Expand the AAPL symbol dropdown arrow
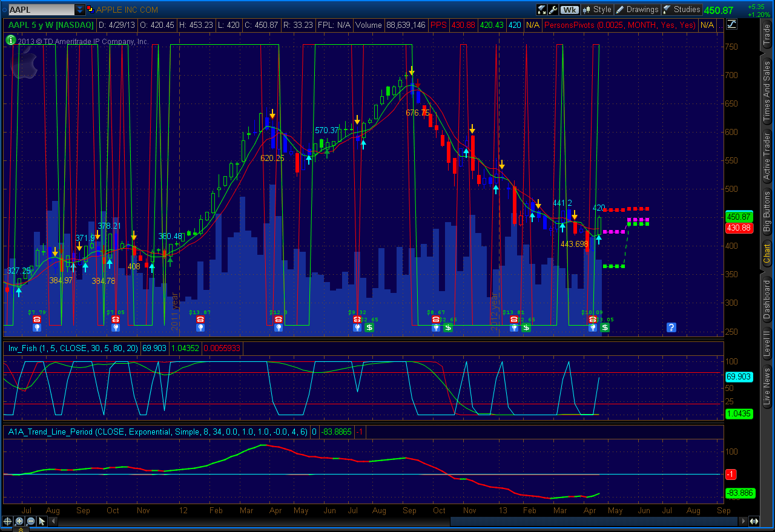The height and width of the screenshot is (532, 775). (x=80, y=10)
